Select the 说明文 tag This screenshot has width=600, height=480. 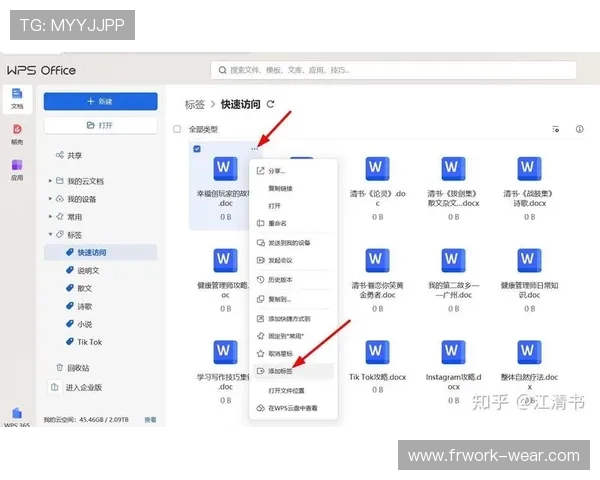pos(83,270)
